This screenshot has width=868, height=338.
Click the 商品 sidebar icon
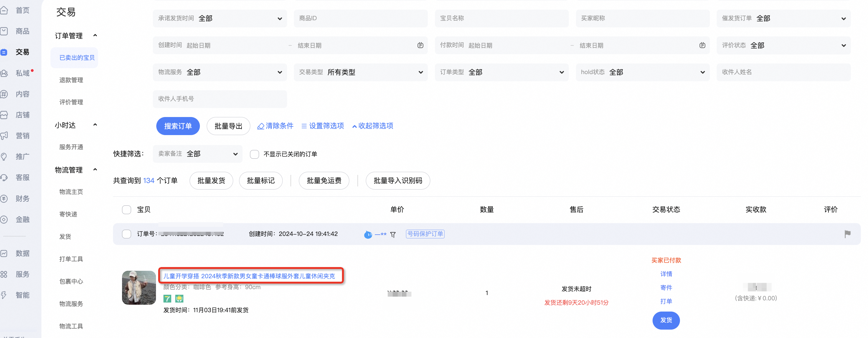pyautogui.click(x=4, y=31)
